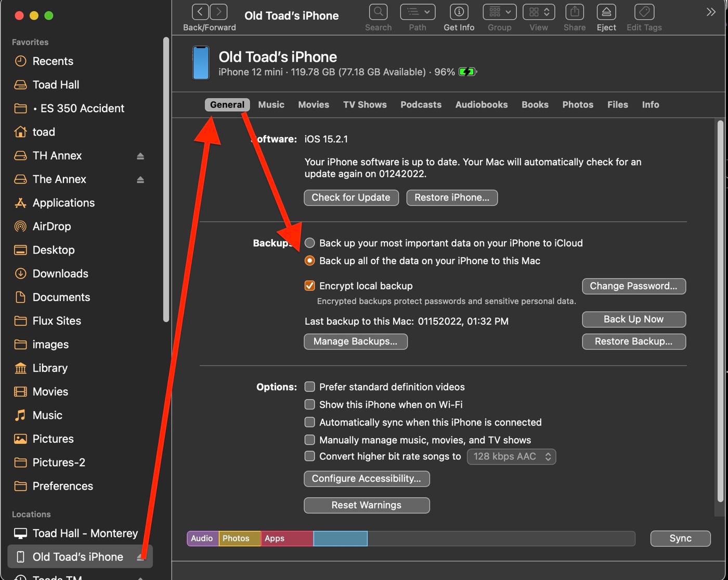Screen dimensions: 728x580
Task: Open the images folder in sidebar
Action: 50,345
